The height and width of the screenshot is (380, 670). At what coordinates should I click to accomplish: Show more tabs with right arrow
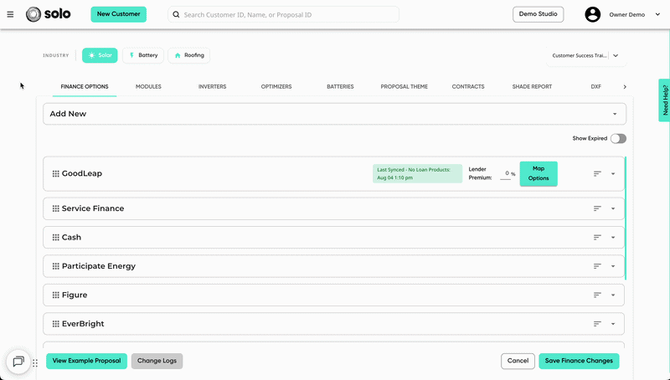coord(625,87)
